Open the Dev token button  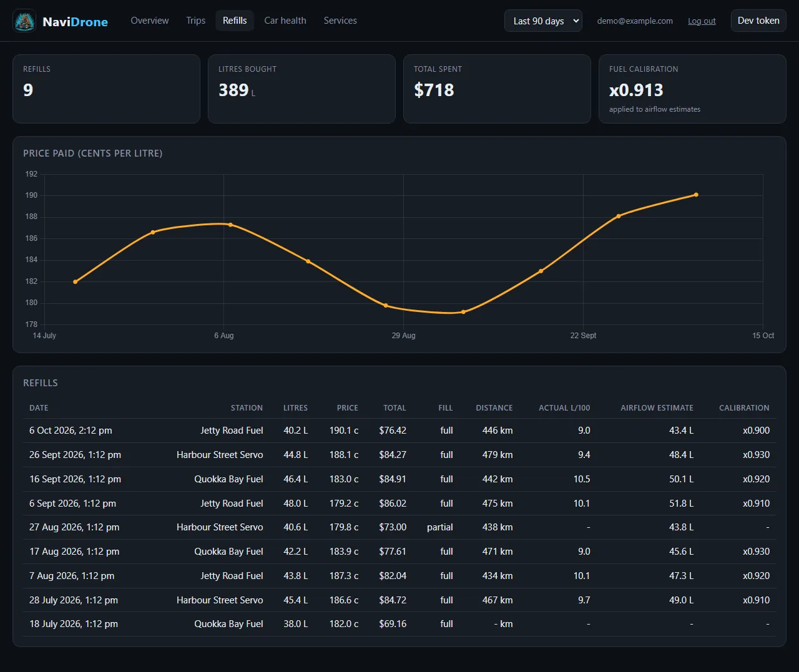[x=758, y=21]
